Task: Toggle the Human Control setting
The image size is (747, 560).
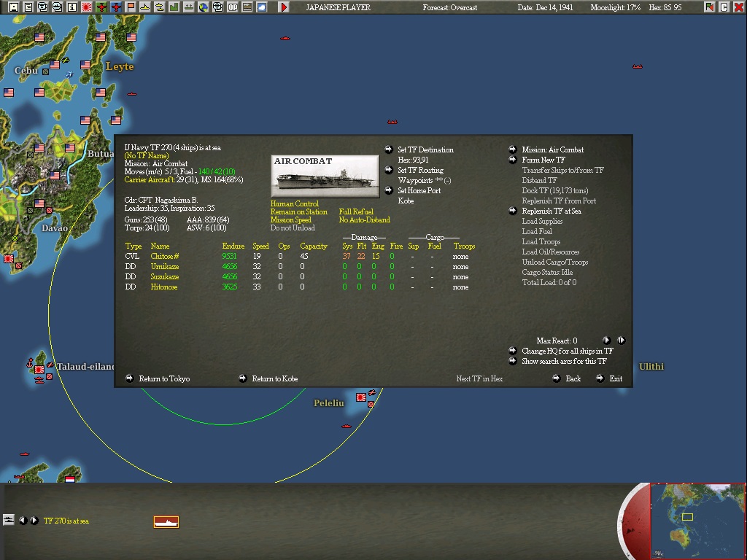Action: (295, 204)
